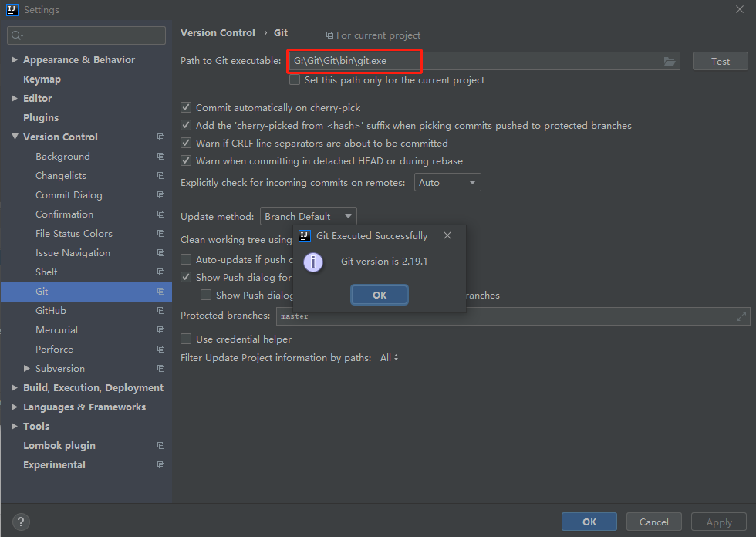Click the help question mark icon
This screenshot has height=537, width=756.
click(21, 522)
